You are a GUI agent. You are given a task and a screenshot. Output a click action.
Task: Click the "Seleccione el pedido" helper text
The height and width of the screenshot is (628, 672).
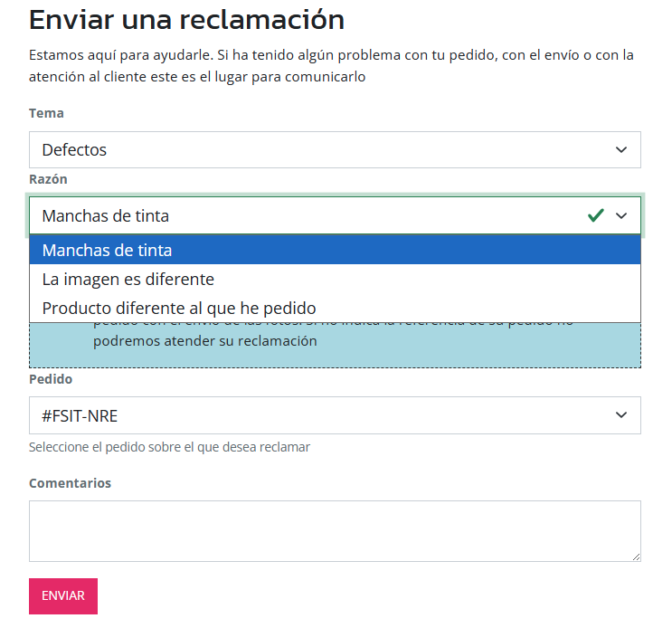coord(169,446)
